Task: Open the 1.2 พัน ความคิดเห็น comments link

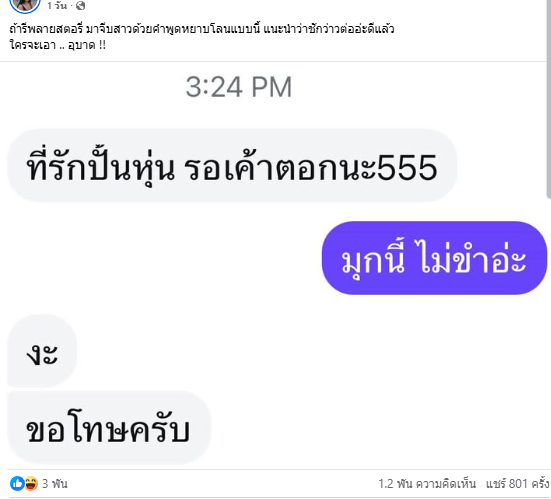Action: 427,484
